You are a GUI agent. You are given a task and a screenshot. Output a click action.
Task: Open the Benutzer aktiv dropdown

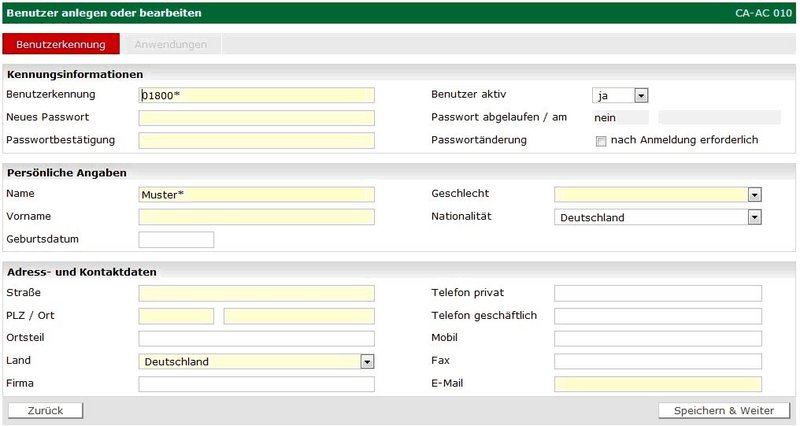[621, 95]
